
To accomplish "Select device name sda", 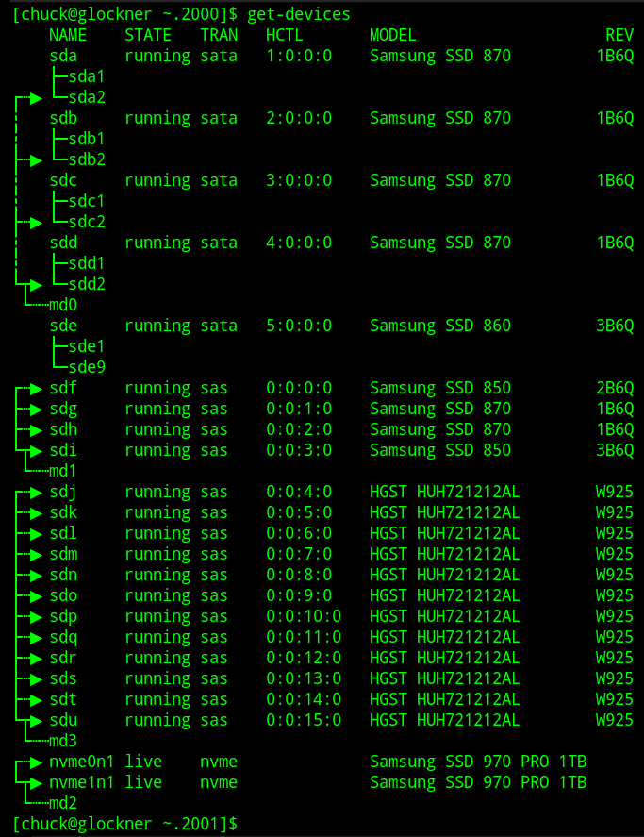I will coord(63,56).
